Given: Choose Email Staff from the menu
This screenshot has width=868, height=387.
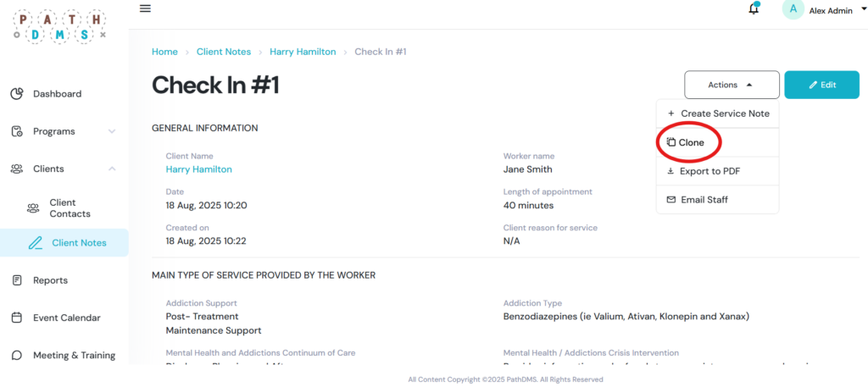Looking at the screenshot, I should 704,200.
